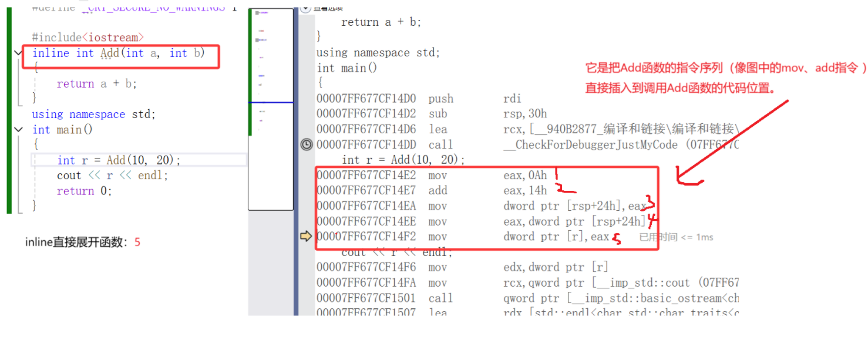Viewport: 868px width, 350px height.
Task: Click 'using namespace std;' in source editor
Action: point(94,115)
